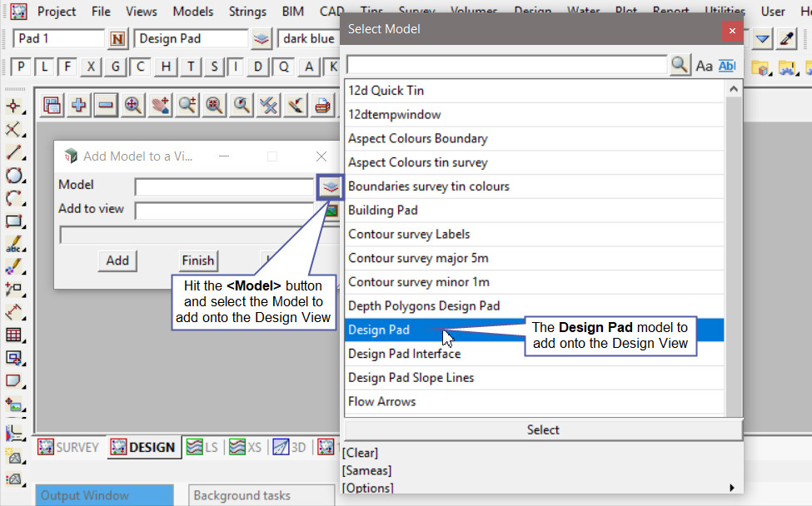Toggle the P snap letter button
The image size is (812, 506).
tap(21, 67)
